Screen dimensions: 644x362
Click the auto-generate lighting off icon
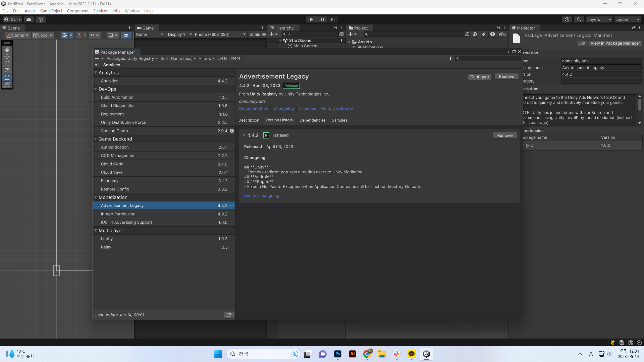pyautogui.click(x=631, y=343)
